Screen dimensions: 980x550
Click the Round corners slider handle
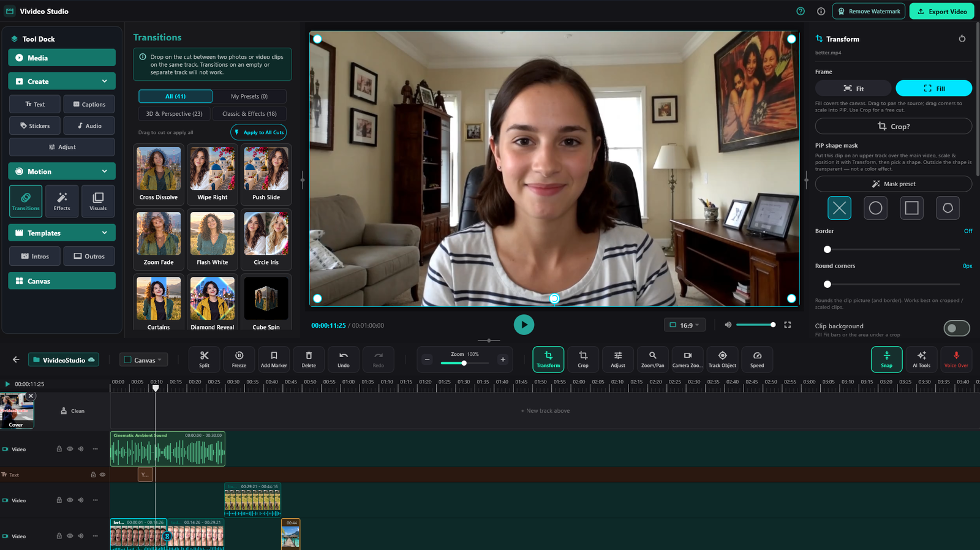coord(827,284)
